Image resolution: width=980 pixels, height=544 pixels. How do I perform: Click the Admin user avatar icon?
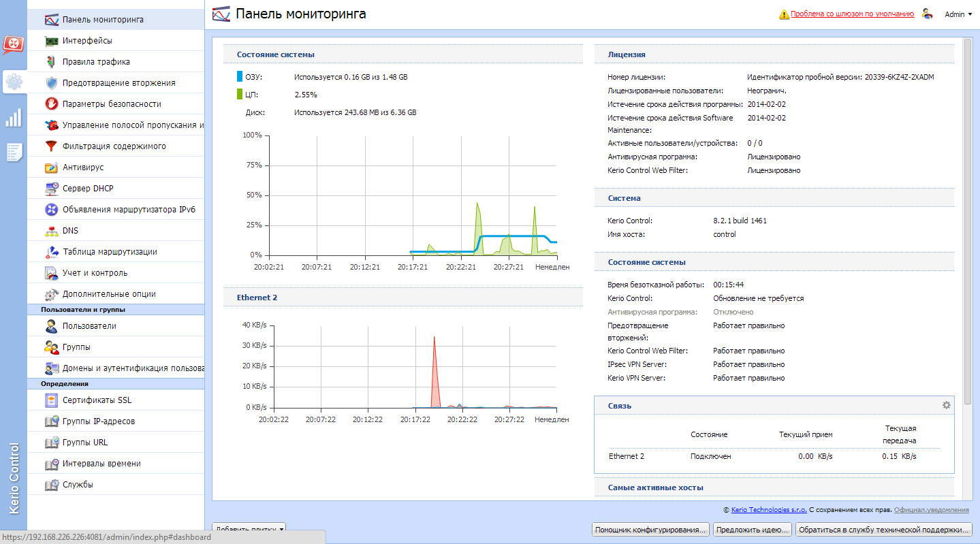[x=927, y=14]
